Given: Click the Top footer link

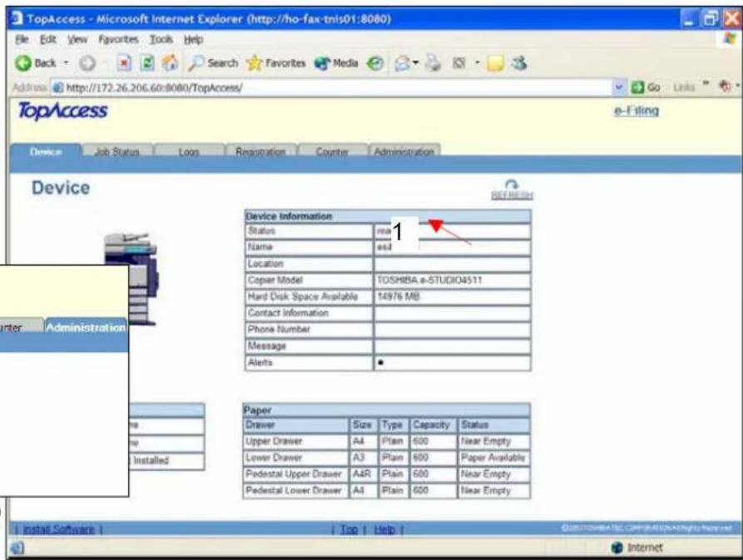Looking at the screenshot, I should click(349, 529).
